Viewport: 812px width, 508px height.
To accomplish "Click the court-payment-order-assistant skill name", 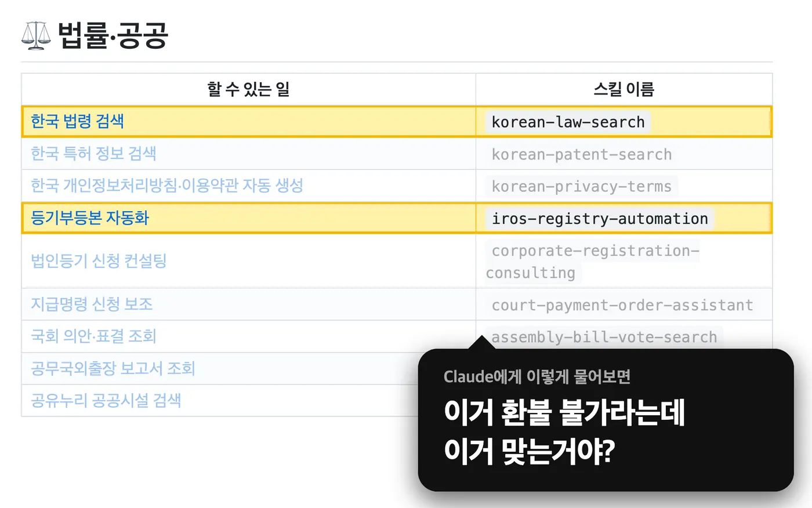I will point(622,305).
